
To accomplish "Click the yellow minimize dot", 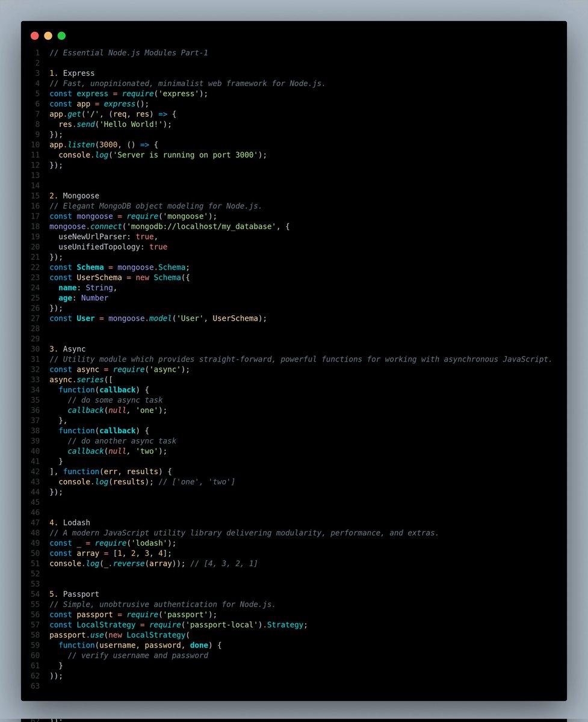I will (x=48, y=36).
